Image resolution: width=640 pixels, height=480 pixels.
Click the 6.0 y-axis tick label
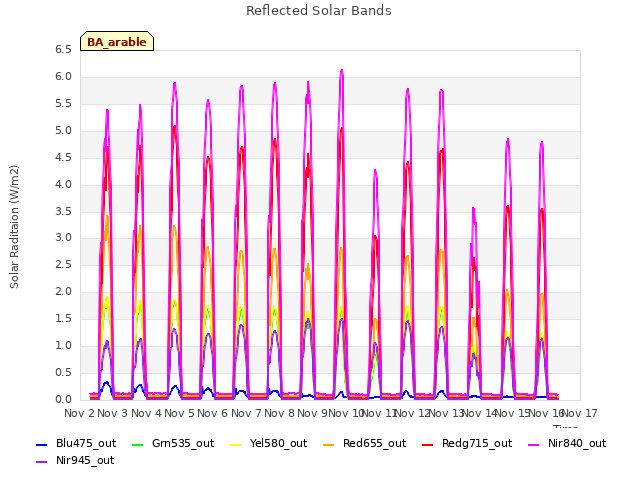pos(63,76)
